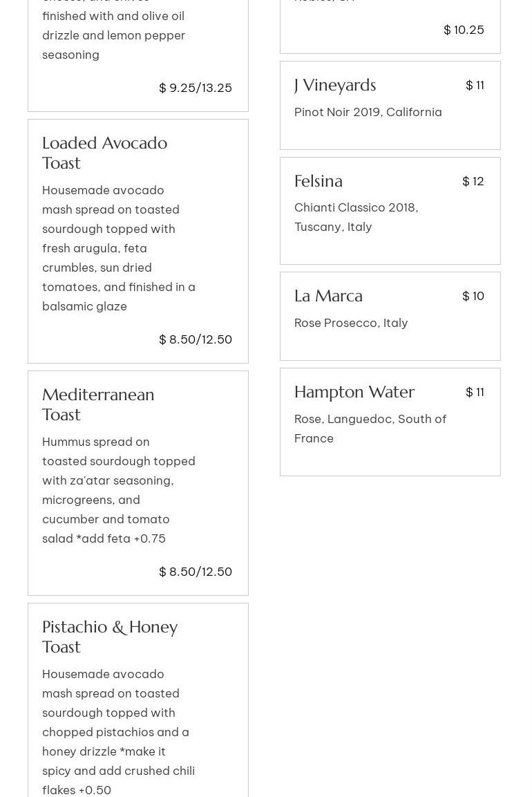Click the Mediterranean Toast $8.50/12.50 price
Screen dimensions: 532x797
tap(196, 572)
